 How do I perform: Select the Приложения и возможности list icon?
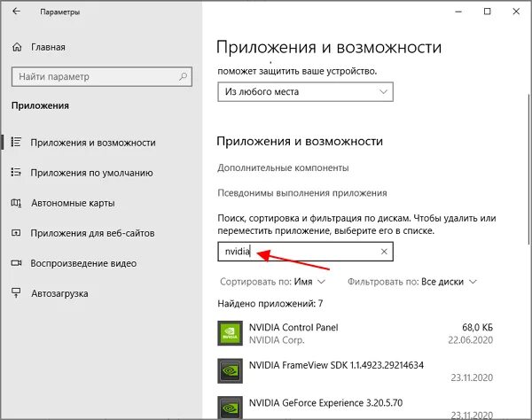click(x=16, y=142)
